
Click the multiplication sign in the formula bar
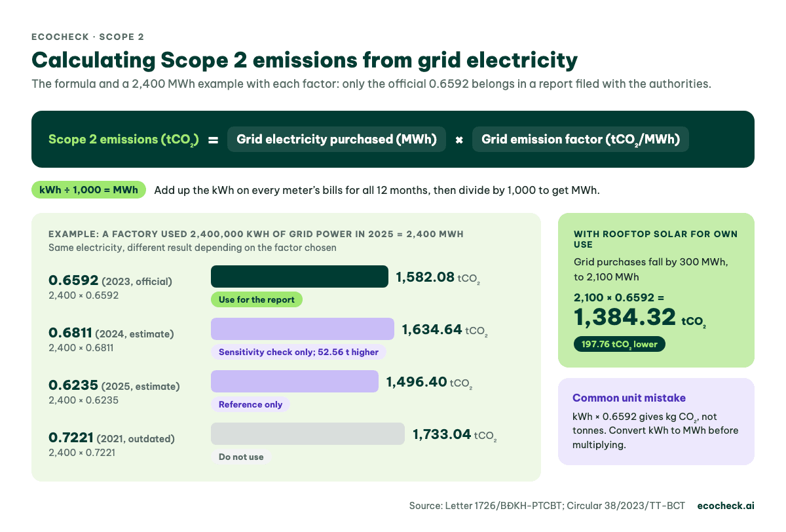coord(459,140)
